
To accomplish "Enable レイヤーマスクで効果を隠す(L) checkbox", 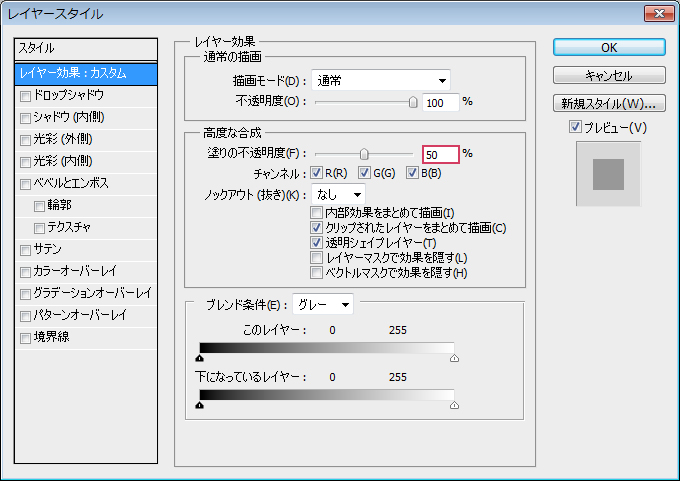I will [316, 258].
